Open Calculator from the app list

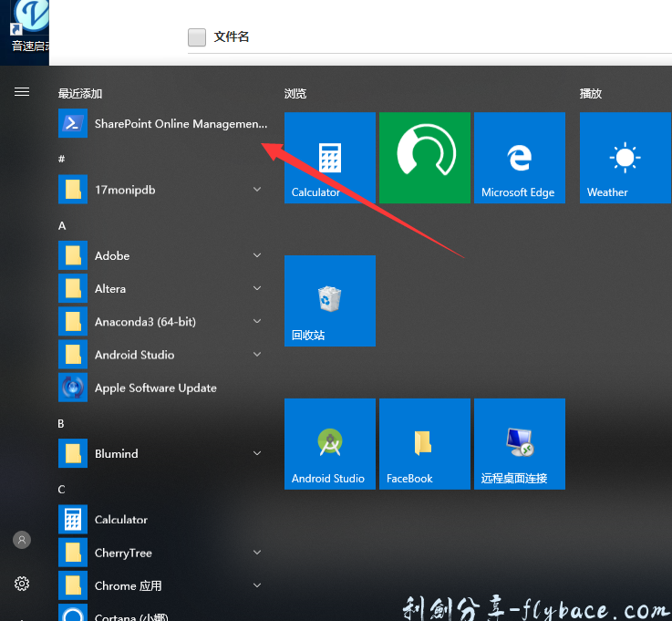pyautogui.click(x=120, y=520)
